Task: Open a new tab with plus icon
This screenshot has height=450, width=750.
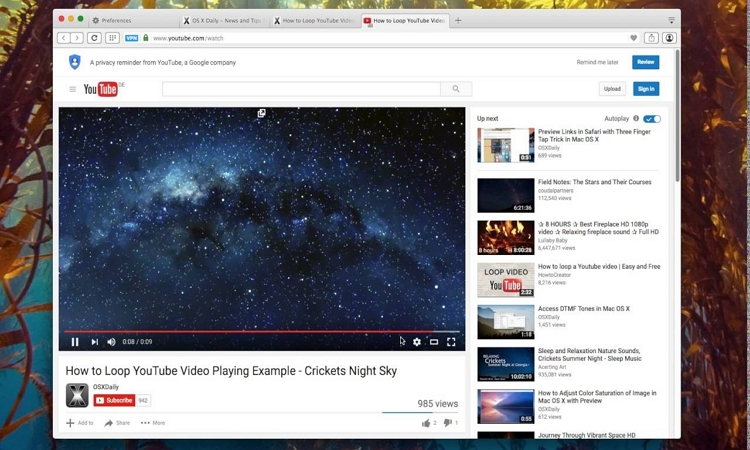Action: (458, 21)
